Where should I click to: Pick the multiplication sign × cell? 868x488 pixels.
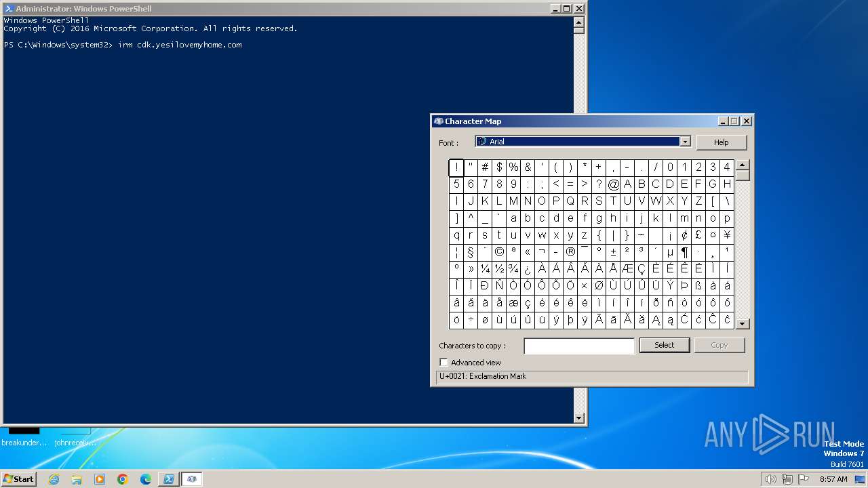(x=585, y=286)
